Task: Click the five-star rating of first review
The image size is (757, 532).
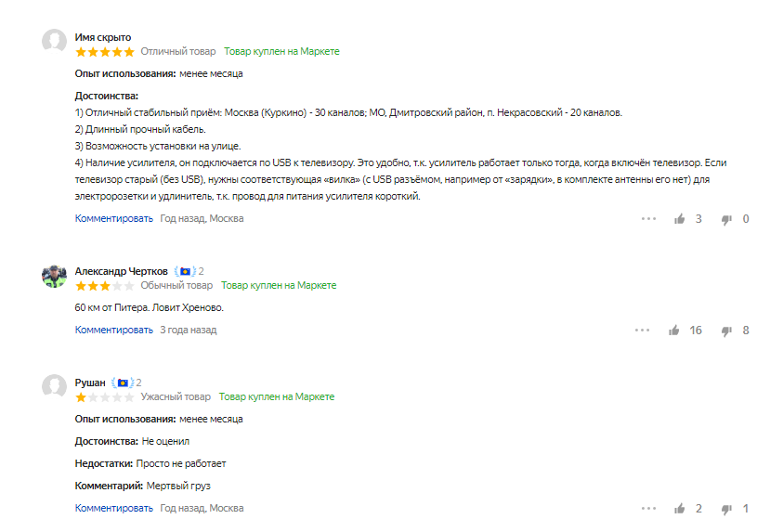Action: (105, 52)
